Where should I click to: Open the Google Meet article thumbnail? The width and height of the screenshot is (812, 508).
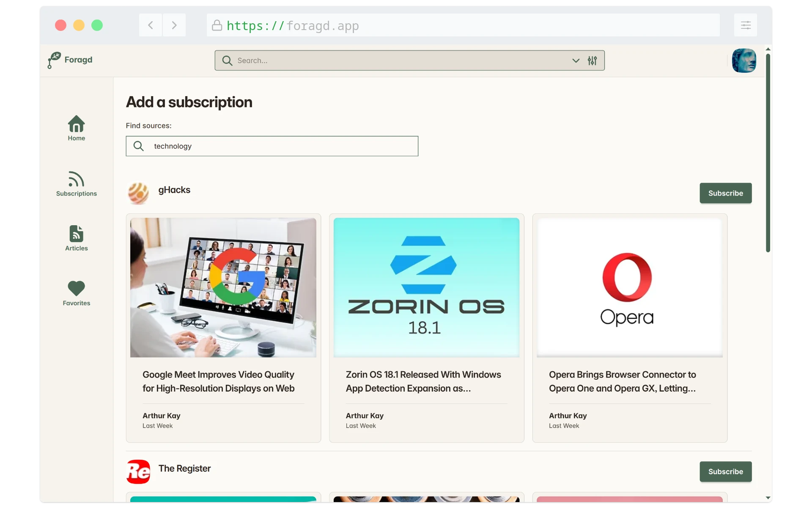[x=223, y=287]
